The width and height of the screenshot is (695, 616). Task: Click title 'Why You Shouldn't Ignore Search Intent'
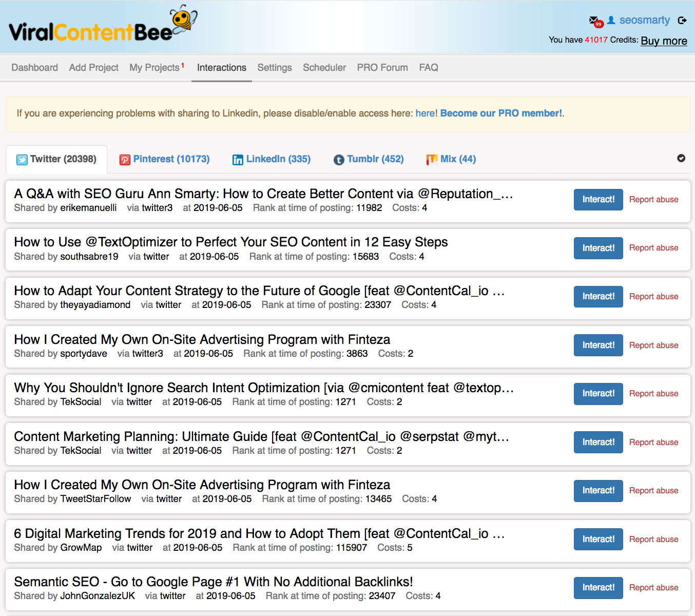264,388
